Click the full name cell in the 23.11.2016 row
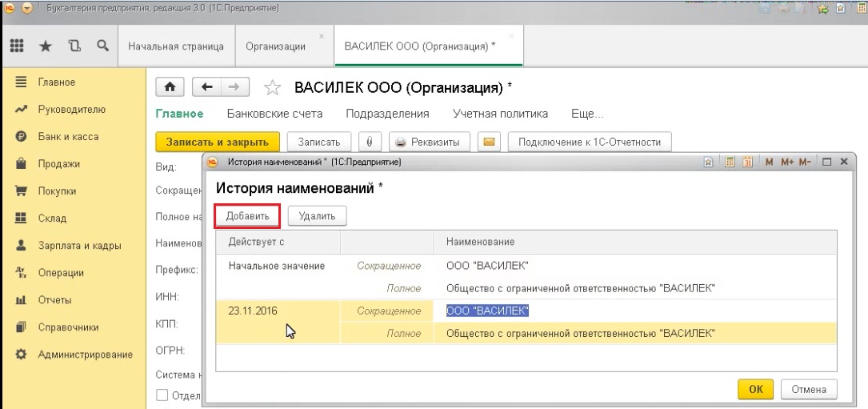The image size is (868, 409). point(635,334)
